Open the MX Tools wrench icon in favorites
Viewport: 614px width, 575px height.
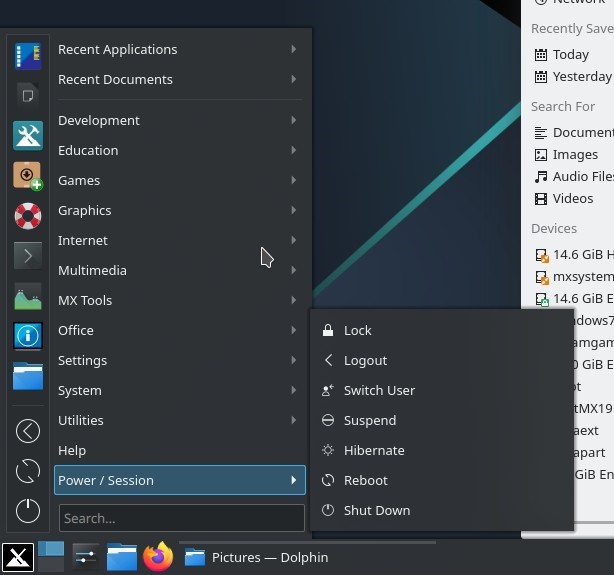click(28, 135)
